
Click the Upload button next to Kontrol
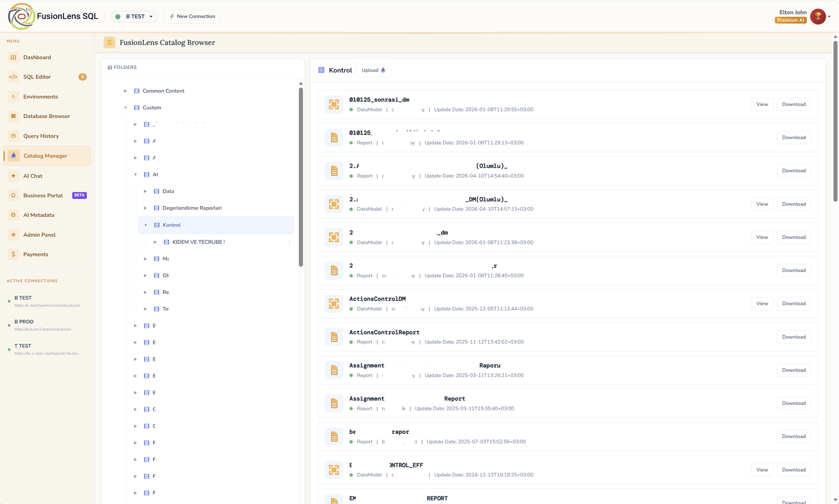pos(374,70)
